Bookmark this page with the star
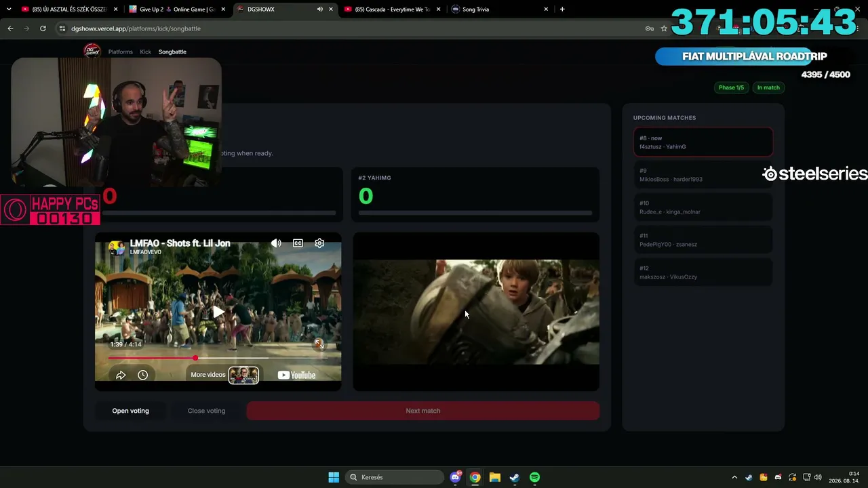 pyautogui.click(x=664, y=28)
